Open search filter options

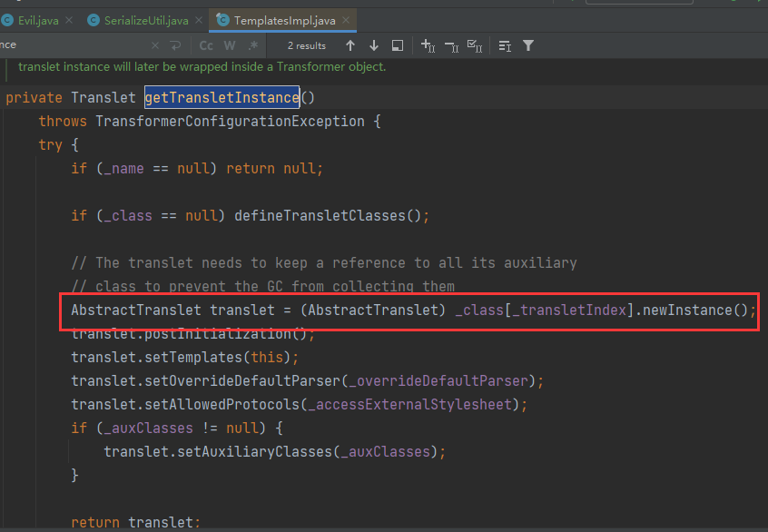point(528,45)
